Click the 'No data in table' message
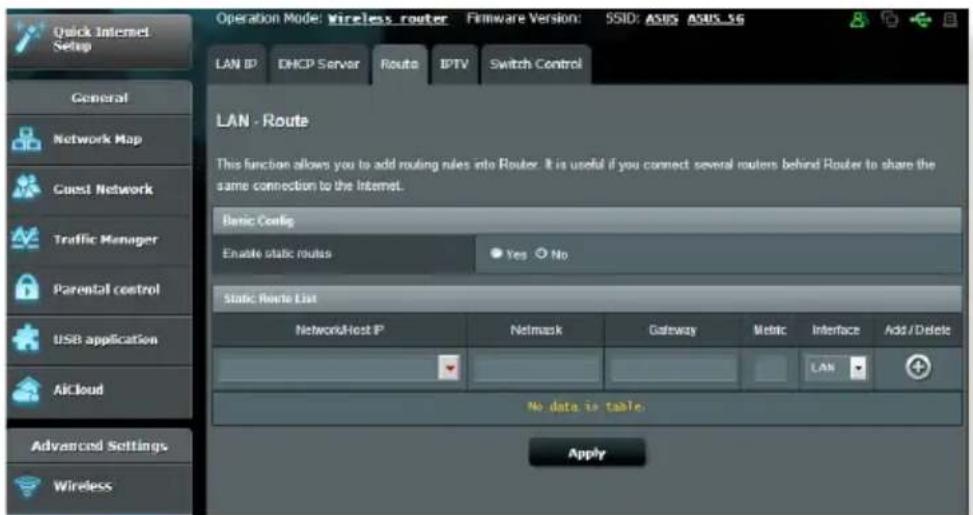The image size is (973, 515). 586,407
